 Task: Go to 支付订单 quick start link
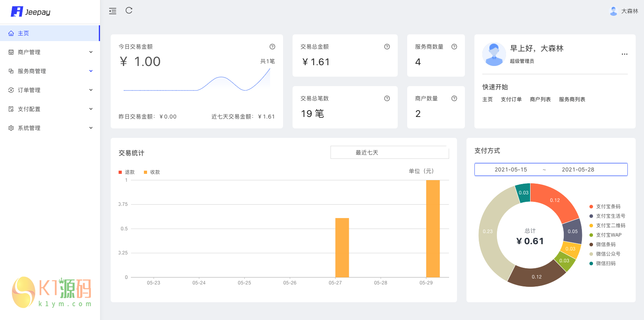(x=511, y=100)
